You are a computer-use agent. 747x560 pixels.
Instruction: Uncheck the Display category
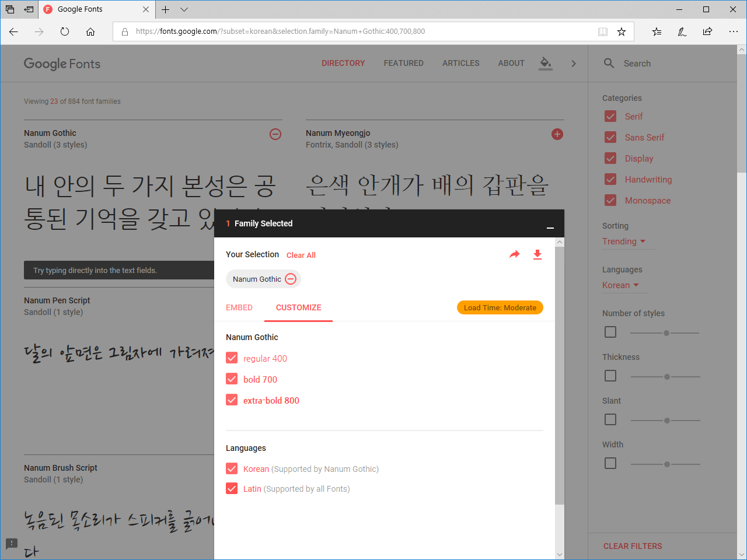610,158
